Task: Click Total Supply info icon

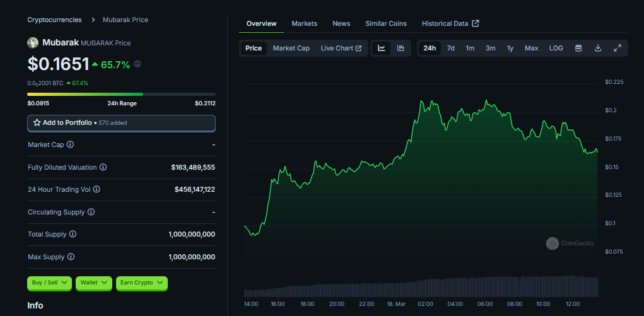Action: click(x=73, y=234)
